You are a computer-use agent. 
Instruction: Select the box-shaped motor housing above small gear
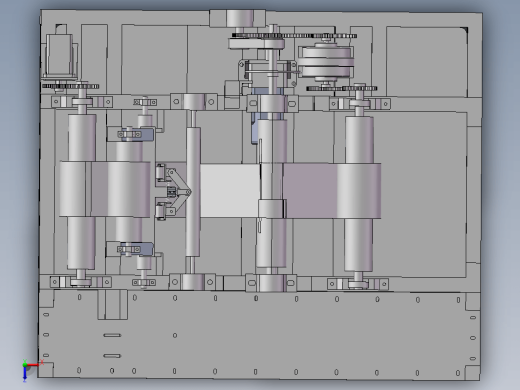60,56
